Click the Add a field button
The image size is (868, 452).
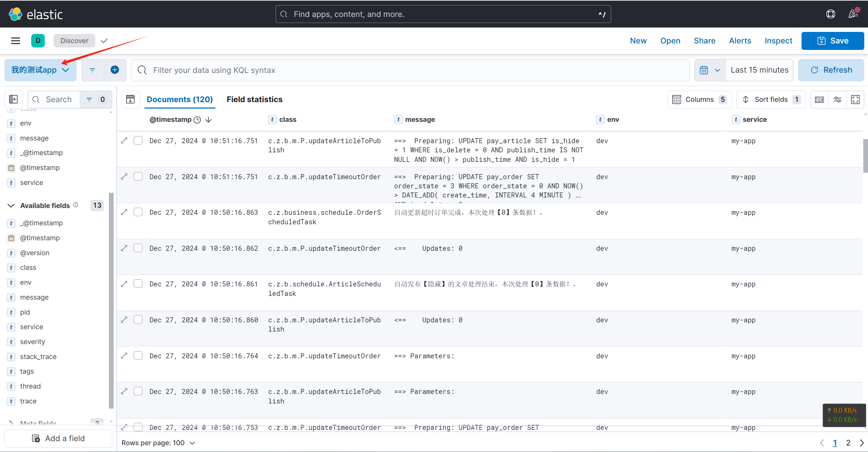pyautogui.click(x=58, y=438)
